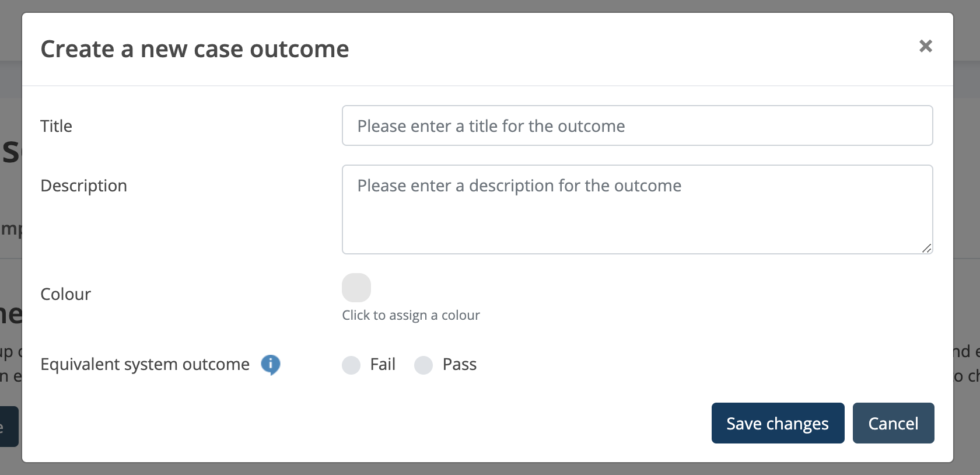
Task: Focus the Title input field
Action: (x=637, y=125)
